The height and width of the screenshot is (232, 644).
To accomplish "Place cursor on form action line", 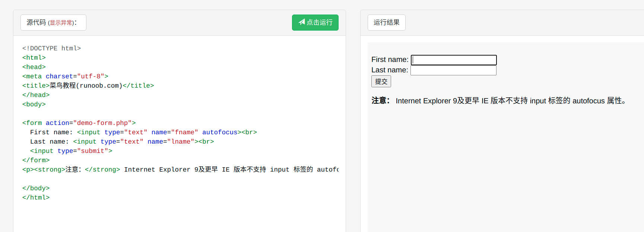I will click(x=79, y=123).
